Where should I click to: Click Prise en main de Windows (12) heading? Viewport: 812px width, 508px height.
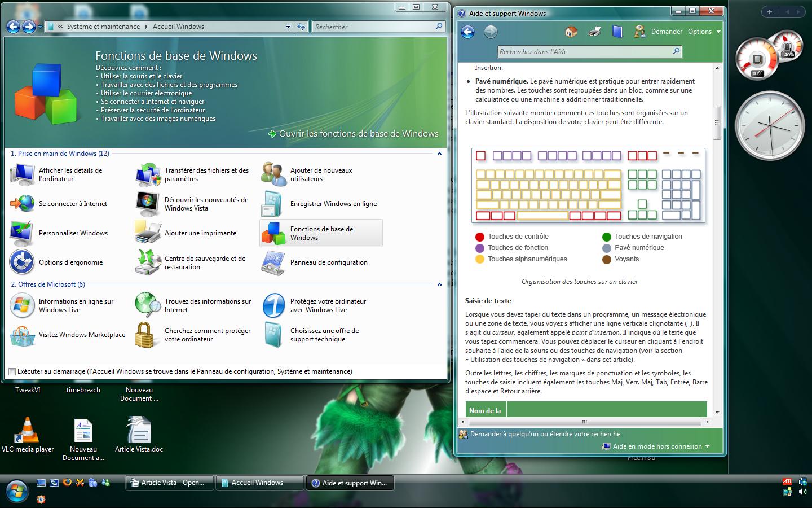tap(60, 154)
